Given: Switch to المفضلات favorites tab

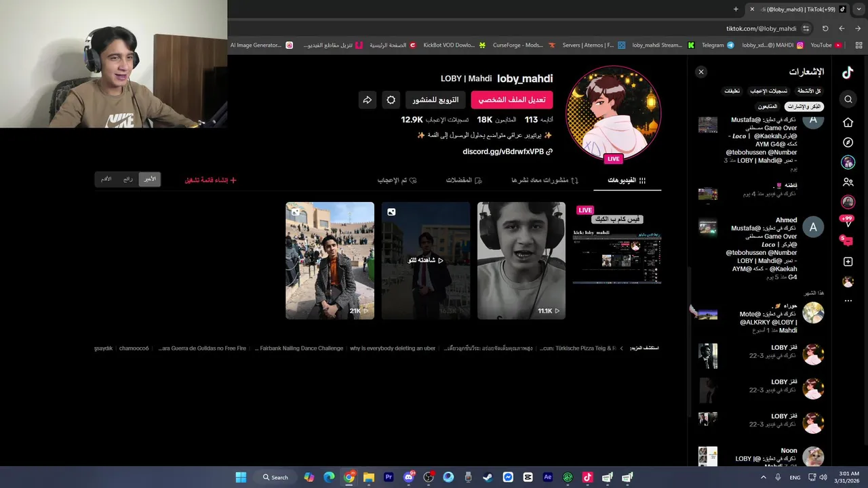Looking at the screenshot, I should (464, 180).
